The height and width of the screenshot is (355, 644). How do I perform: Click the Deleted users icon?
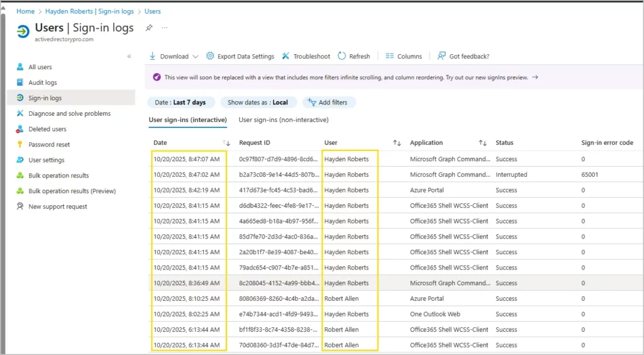click(x=19, y=129)
